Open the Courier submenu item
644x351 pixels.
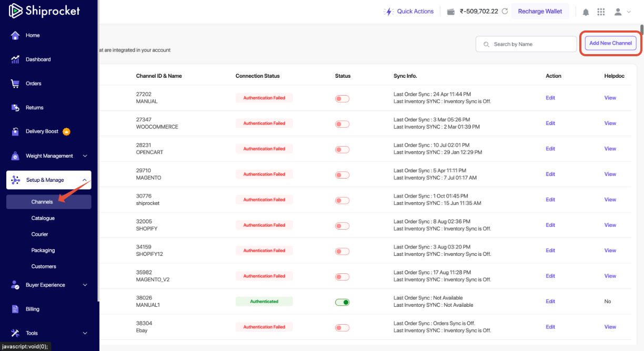(39, 234)
